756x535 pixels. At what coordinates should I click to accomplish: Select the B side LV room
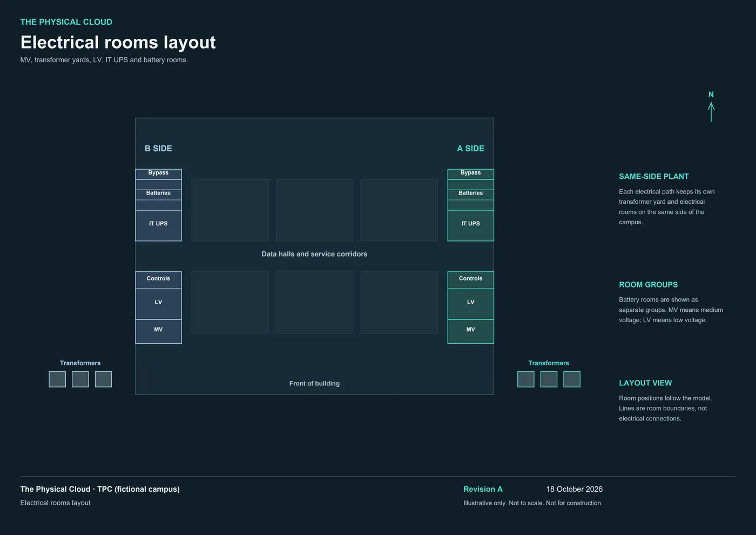[158, 304]
